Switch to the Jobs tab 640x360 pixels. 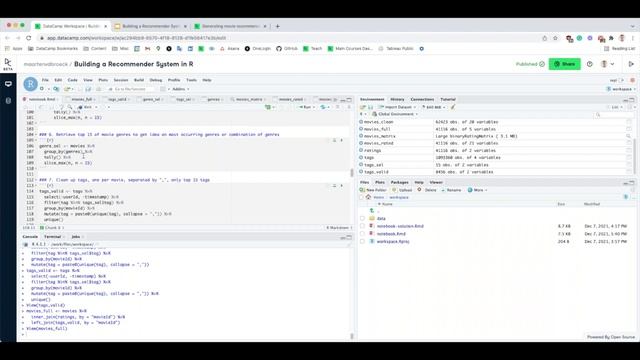[x=76, y=237]
